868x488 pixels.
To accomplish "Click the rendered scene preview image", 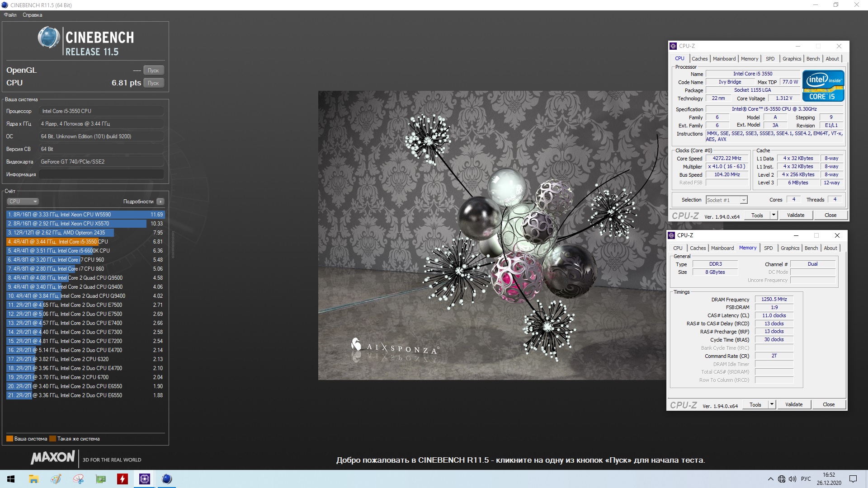I will click(x=493, y=235).
